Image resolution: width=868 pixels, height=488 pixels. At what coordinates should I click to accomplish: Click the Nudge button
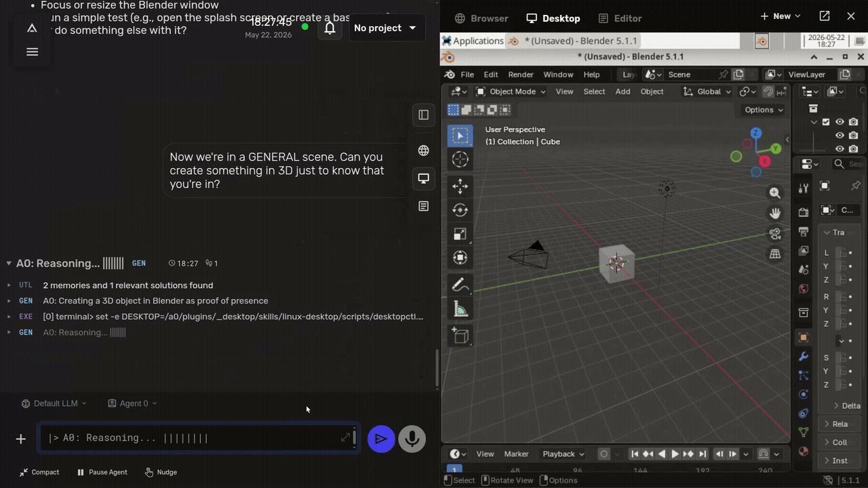tap(161, 472)
